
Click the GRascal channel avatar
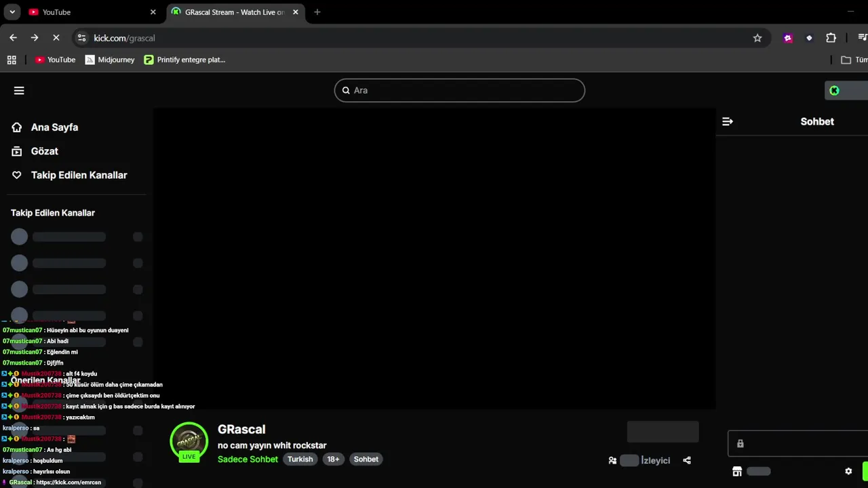(x=189, y=441)
